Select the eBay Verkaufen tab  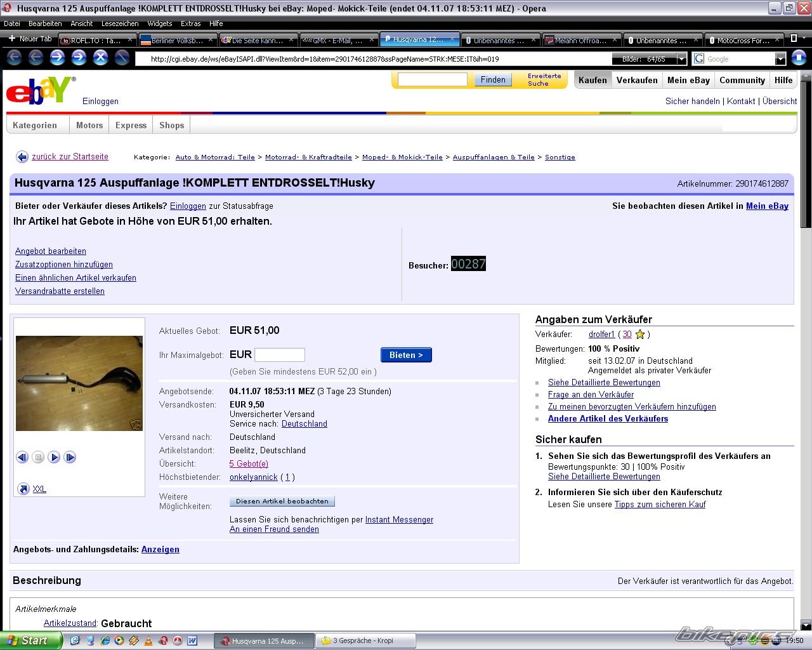click(x=637, y=80)
